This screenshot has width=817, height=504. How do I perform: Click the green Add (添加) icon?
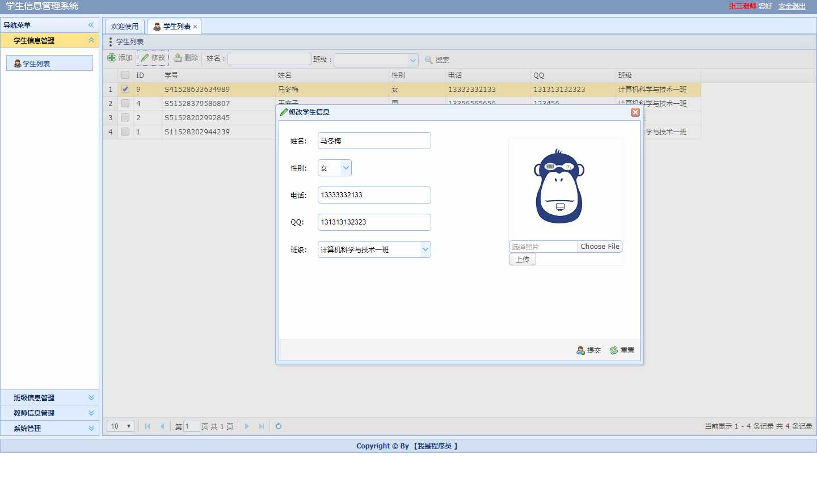112,58
